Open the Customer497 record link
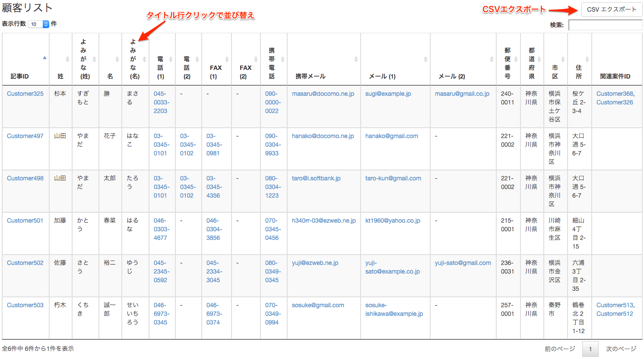Viewport: 644px width, 359px height. [x=25, y=136]
